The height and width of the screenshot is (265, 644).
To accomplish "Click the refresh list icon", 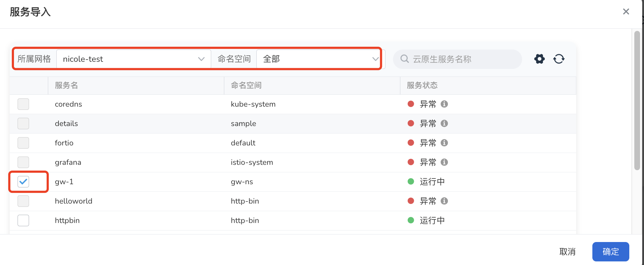I will pyautogui.click(x=559, y=59).
